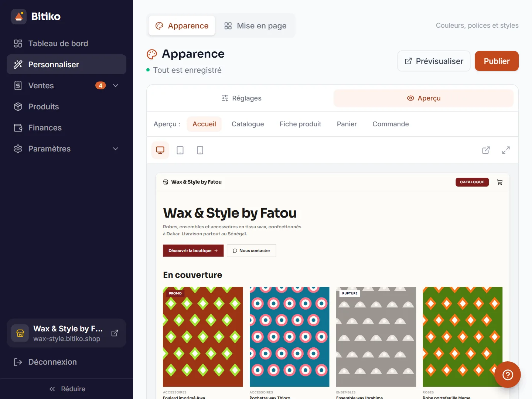
Task: Open the grey RUPTURE product thumbnail
Action: click(x=376, y=337)
